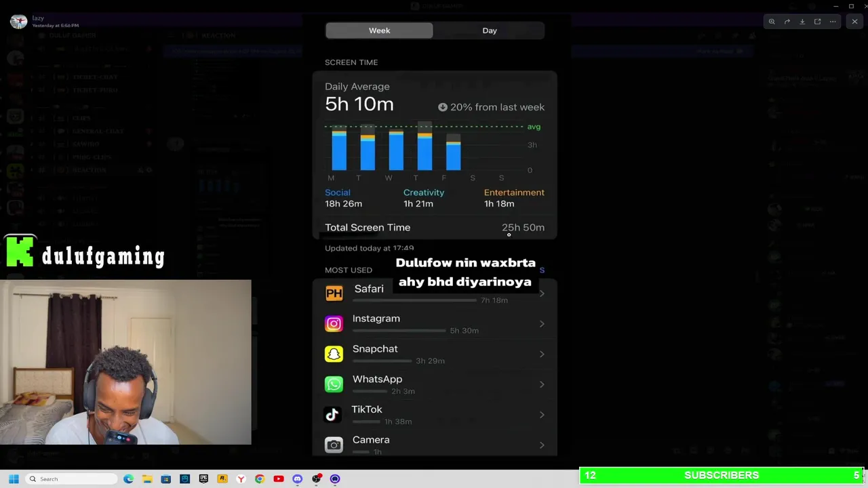Screen dimensions: 868x488
Task: Click the Instagram usage bar
Action: coord(399,330)
